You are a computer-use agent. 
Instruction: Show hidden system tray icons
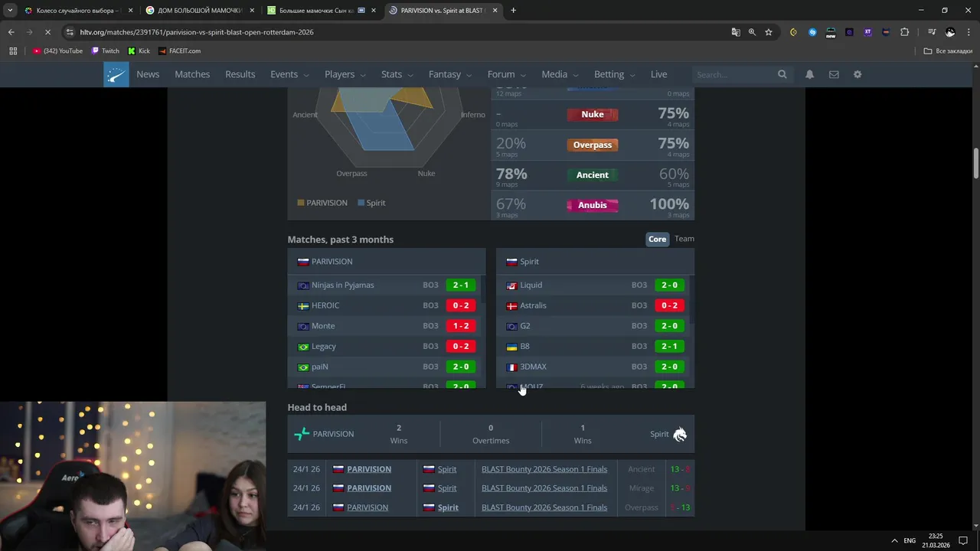coord(893,540)
